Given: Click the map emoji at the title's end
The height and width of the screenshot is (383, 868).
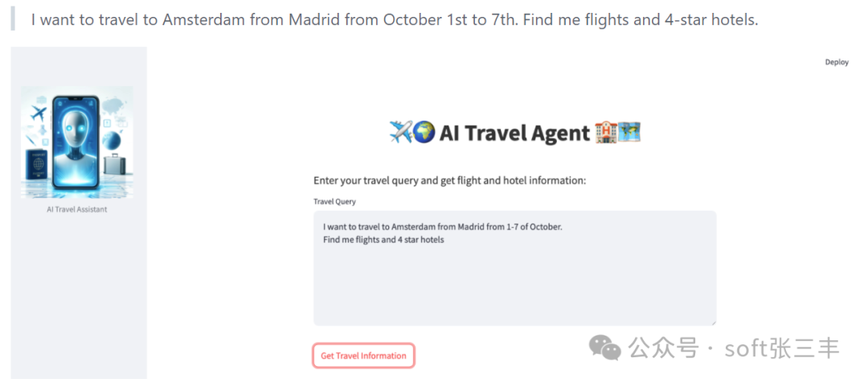Looking at the screenshot, I should pos(629,132).
